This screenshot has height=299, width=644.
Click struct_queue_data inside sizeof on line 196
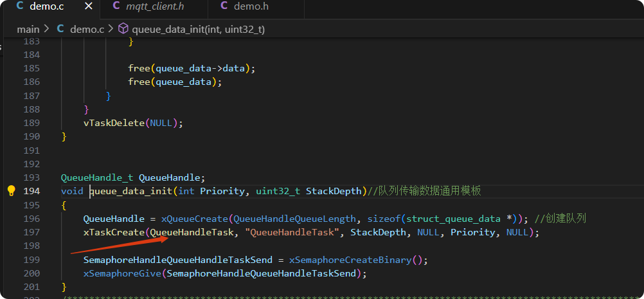(453, 219)
